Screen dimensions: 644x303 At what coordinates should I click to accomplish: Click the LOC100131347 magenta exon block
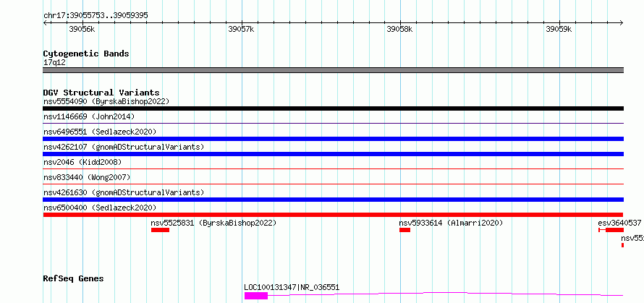[x=256, y=296]
